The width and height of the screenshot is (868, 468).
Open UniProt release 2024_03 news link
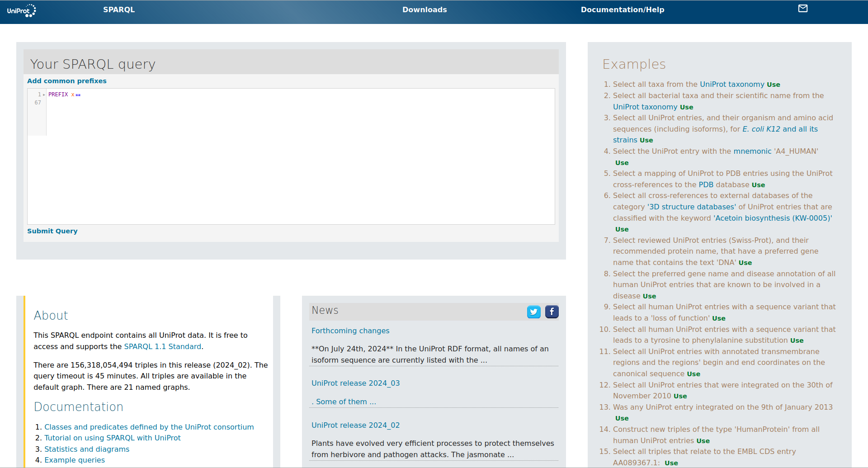click(356, 383)
